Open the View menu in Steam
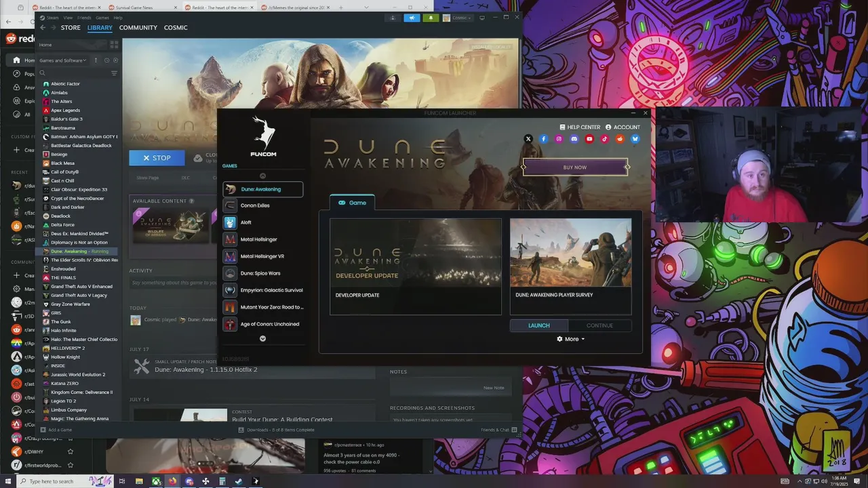The image size is (868, 488). [68, 18]
